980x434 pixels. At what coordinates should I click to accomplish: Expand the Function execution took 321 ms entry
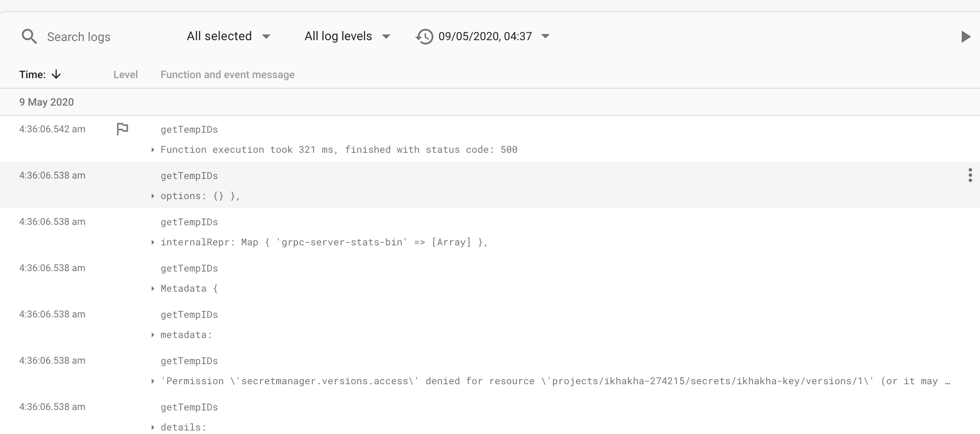[x=153, y=149]
